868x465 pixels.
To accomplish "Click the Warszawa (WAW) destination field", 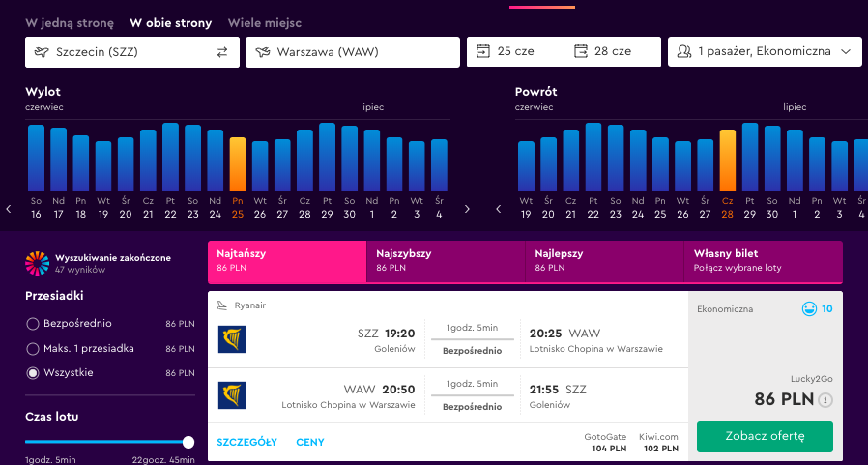I will (x=352, y=52).
